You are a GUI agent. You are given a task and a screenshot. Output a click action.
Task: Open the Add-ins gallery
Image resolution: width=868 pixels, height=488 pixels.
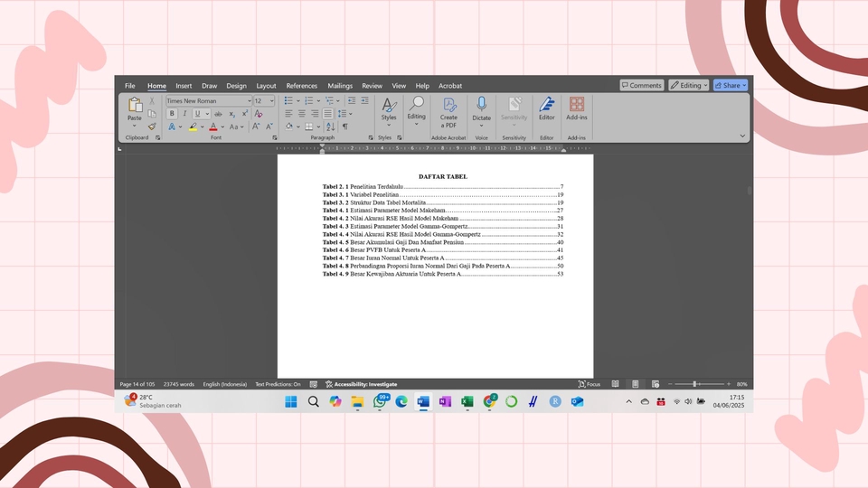[x=576, y=108]
